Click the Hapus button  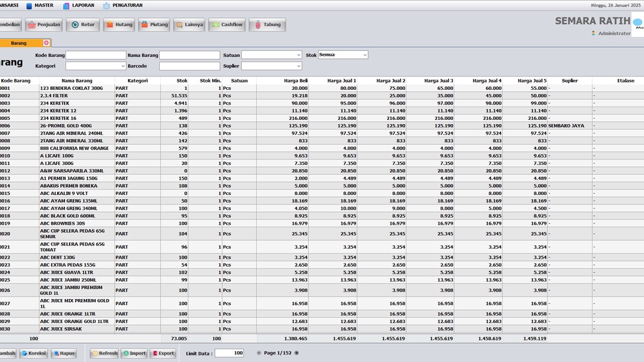64,353
